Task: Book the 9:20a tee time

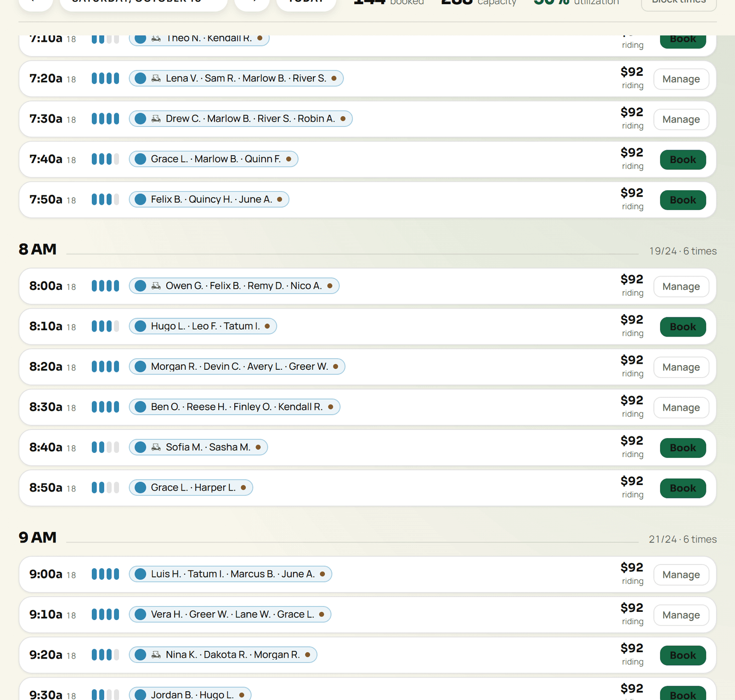Action: click(683, 655)
